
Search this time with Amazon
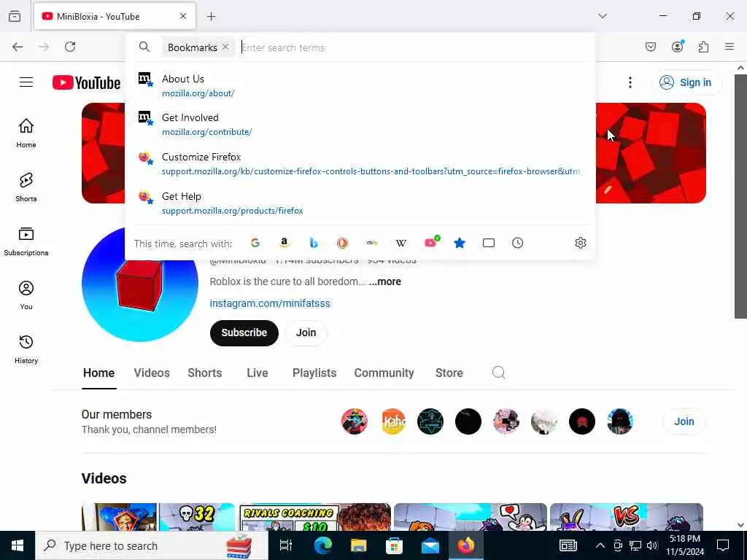285,243
